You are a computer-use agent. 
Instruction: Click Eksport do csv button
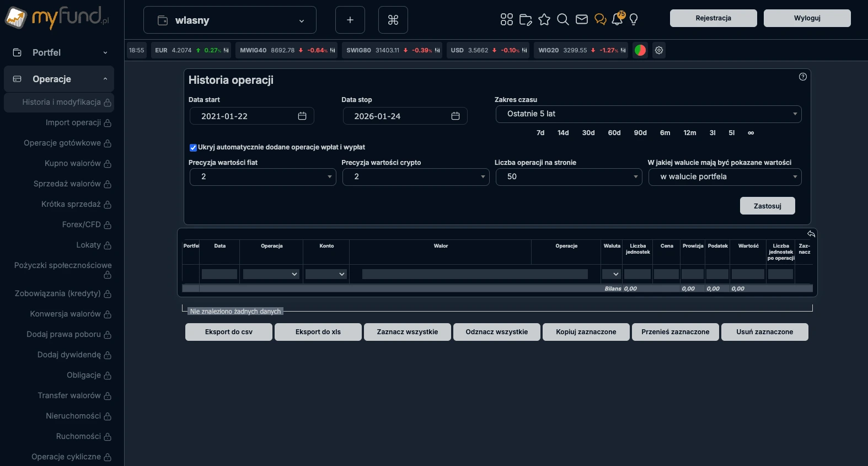(228, 332)
